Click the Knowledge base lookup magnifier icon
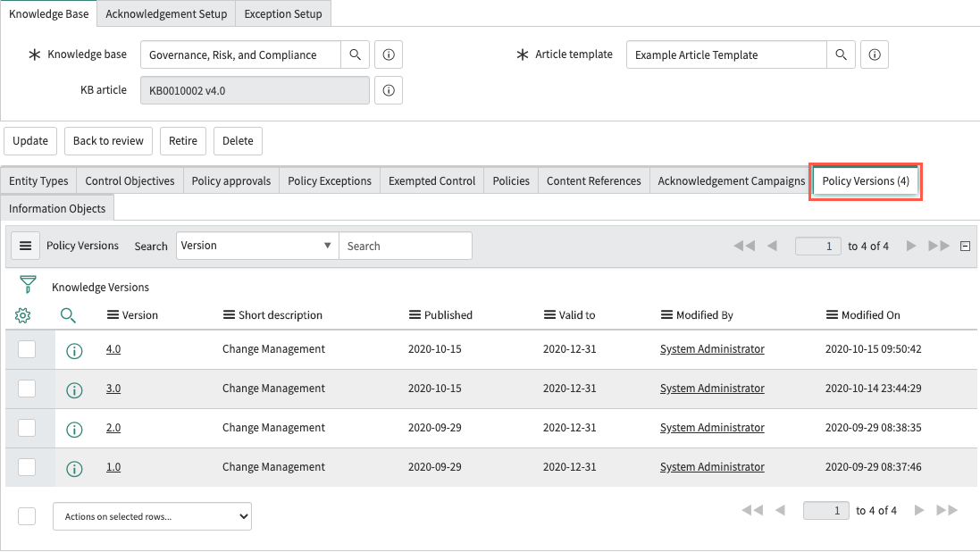 355,54
